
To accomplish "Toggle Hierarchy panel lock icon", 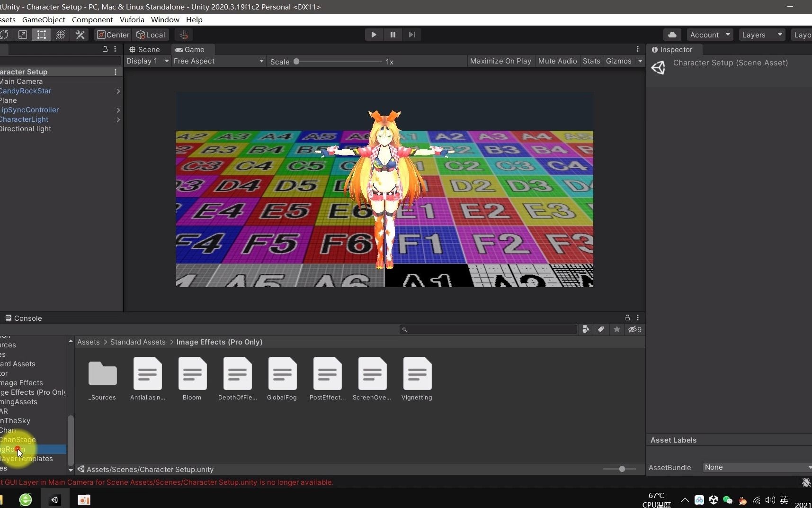I will 105,49.
